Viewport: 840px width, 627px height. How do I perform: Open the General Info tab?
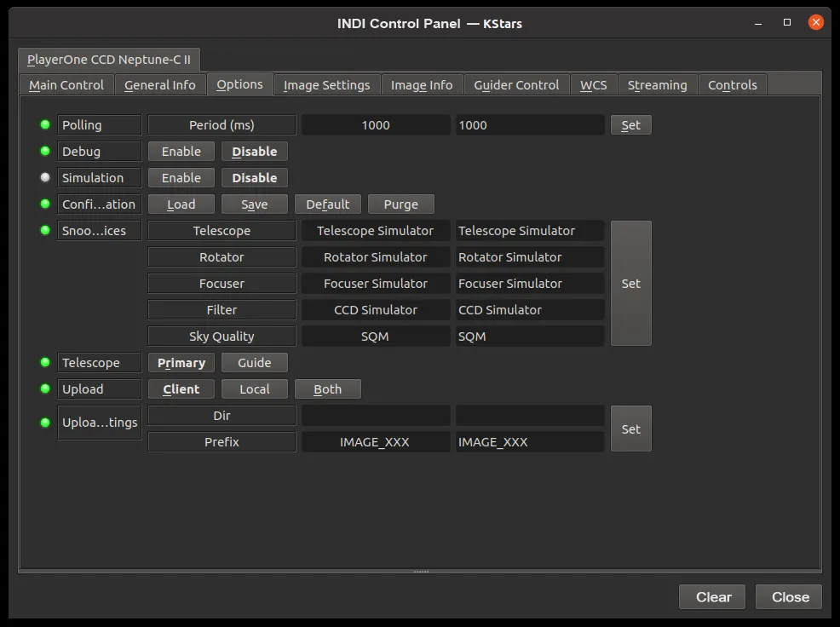coord(159,85)
